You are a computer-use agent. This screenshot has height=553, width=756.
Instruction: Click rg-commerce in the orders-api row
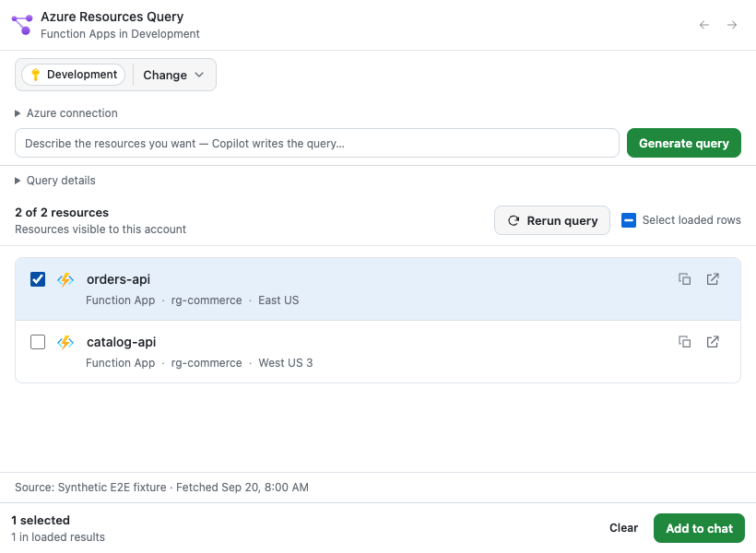207,300
